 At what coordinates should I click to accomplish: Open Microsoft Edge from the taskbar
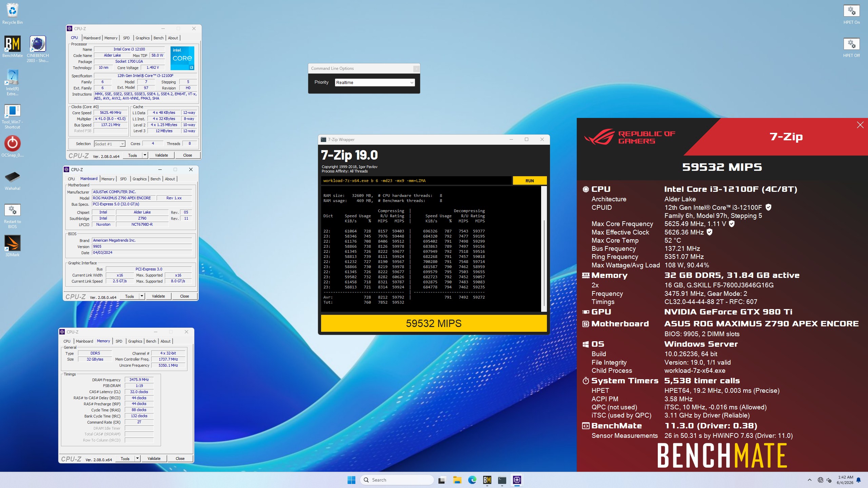pos(472,480)
